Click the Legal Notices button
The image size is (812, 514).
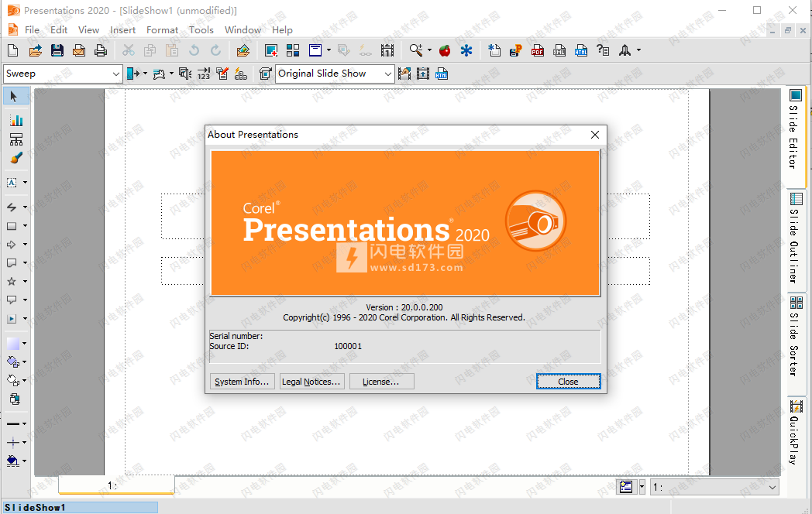[x=311, y=382]
